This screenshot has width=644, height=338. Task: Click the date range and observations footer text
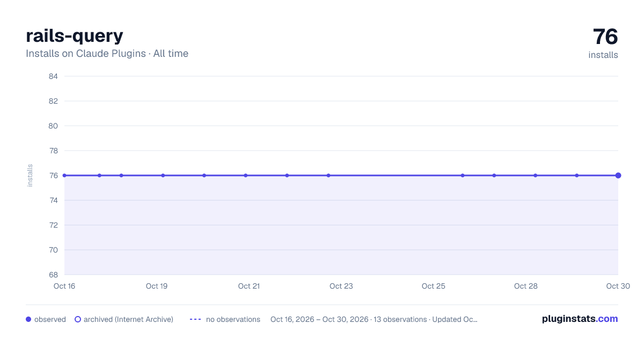[x=374, y=319]
